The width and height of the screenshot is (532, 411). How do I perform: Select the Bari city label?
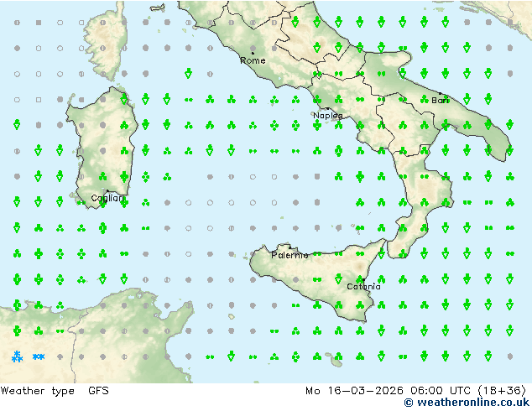tap(440, 100)
